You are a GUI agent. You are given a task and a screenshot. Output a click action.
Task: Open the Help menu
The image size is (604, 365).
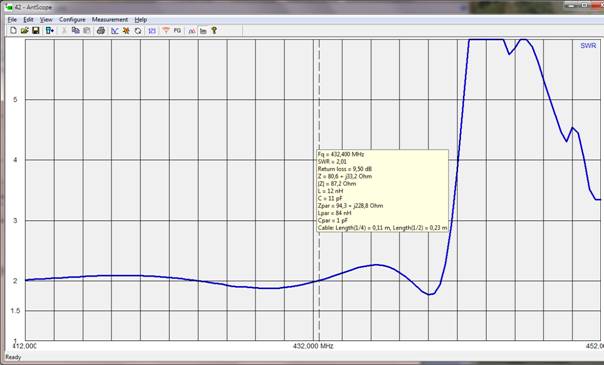coord(141,20)
